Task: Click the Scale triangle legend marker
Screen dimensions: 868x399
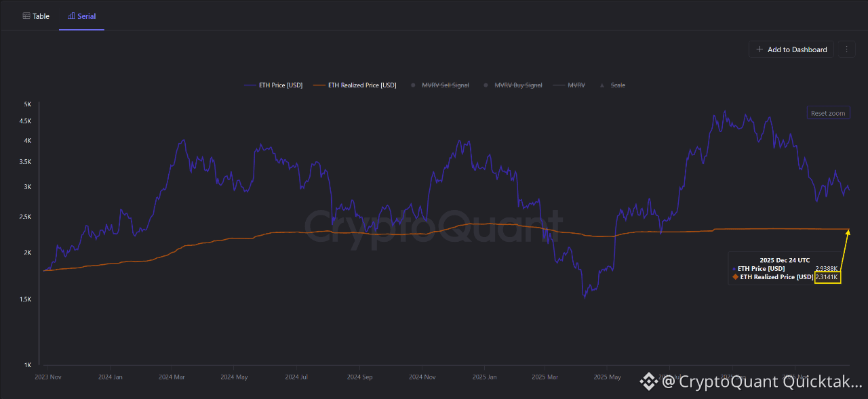Action: tap(602, 85)
